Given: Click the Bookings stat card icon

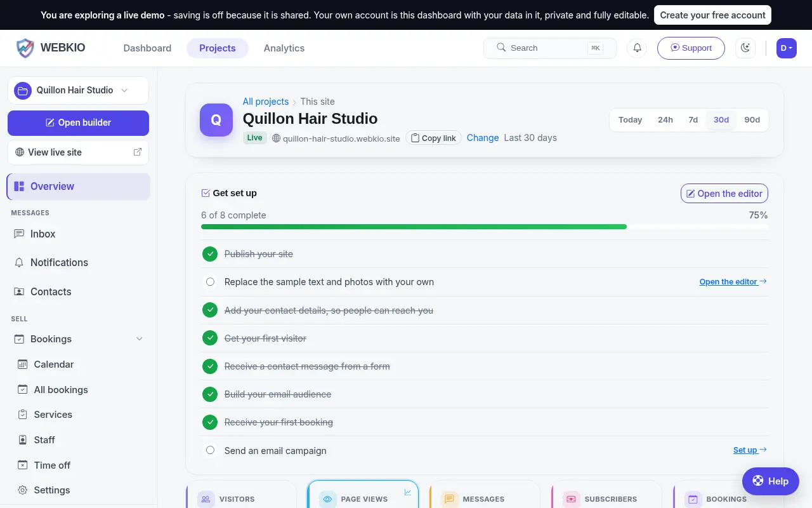Looking at the screenshot, I should 693,499.
